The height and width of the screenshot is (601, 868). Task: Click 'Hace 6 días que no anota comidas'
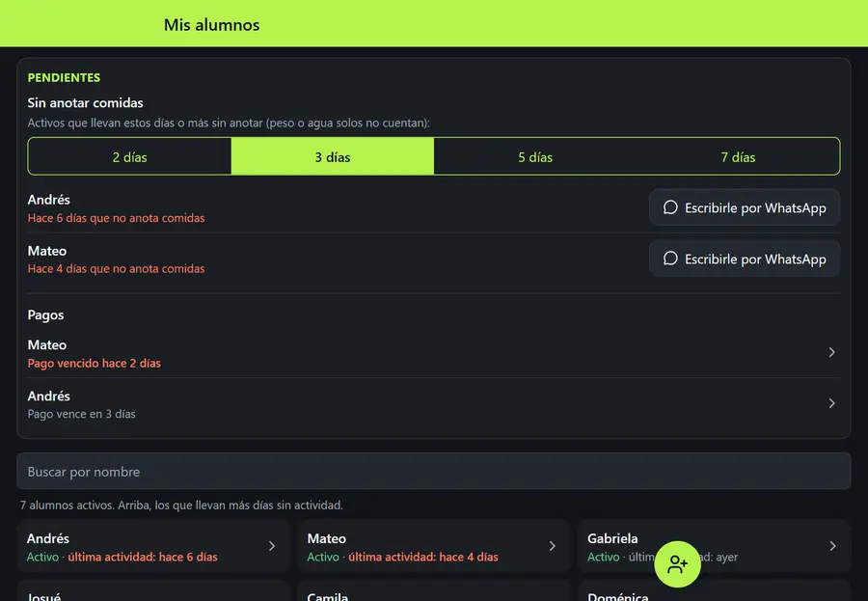click(x=117, y=218)
